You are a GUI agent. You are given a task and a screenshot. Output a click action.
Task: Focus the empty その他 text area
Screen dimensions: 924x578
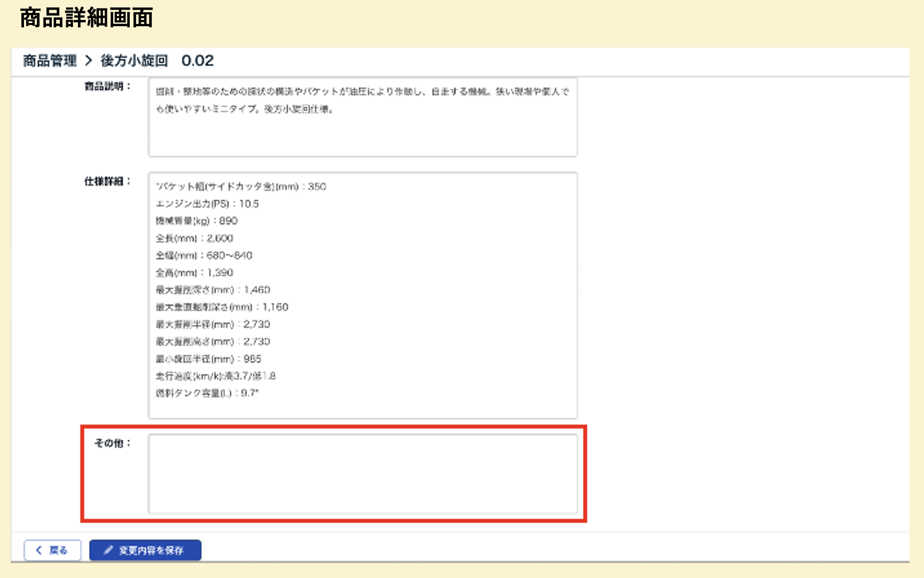pos(363,474)
